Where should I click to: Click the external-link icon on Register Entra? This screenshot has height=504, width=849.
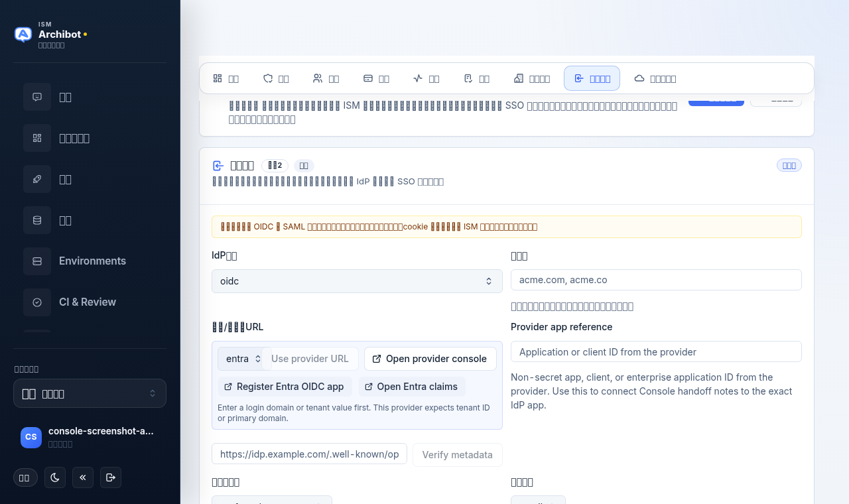(228, 387)
